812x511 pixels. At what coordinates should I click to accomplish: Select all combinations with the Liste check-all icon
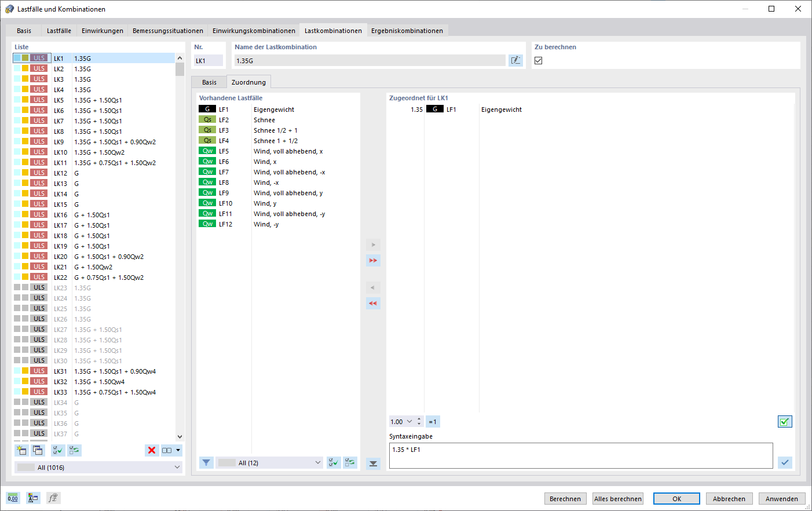(58, 450)
